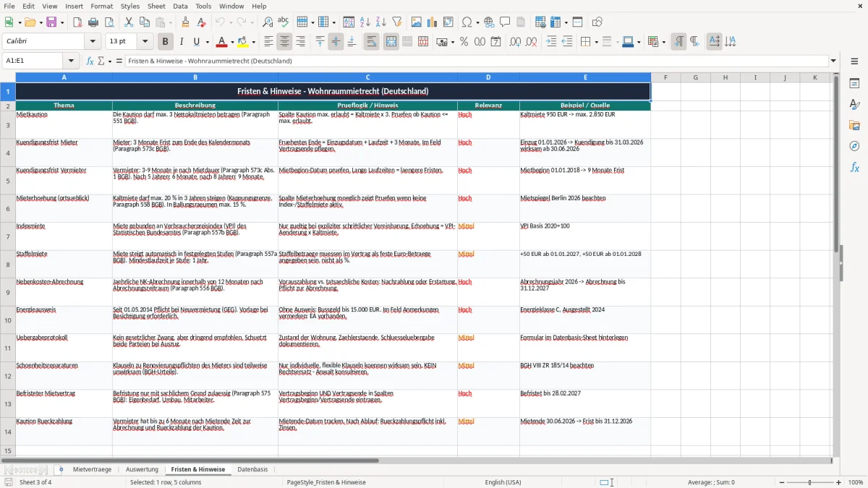Clear direct formatting
This screenshot has width=868, height=488.
pyautogui.click(x=201, y=22)
